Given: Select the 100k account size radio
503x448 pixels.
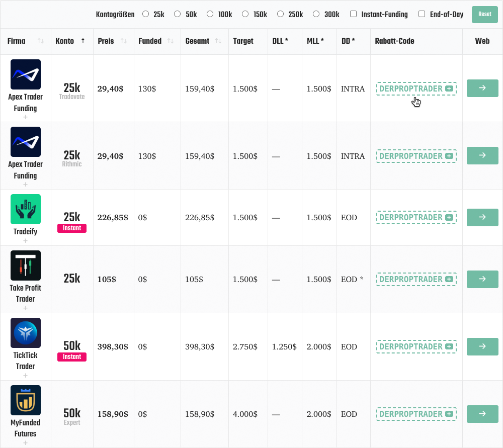Looking at the screenshot, I should 210,14.
